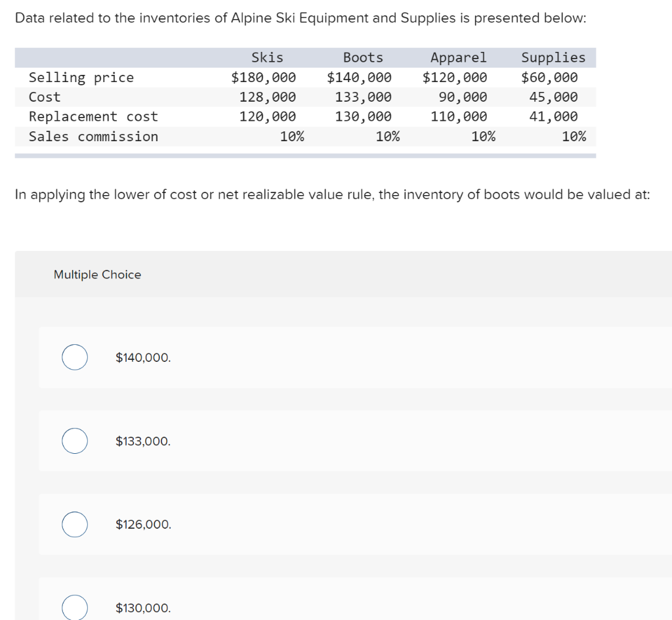Select the $140,000 radio button

click(74, 357)
